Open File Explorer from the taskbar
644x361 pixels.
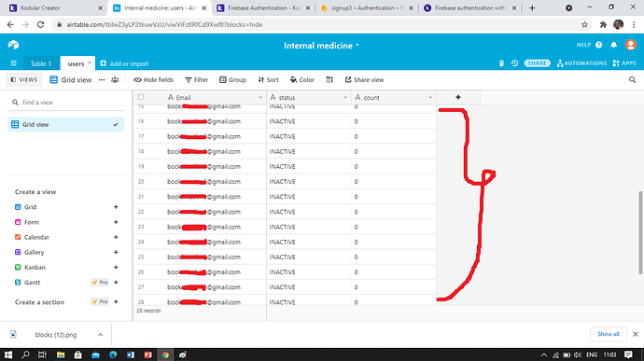pyautogui.click(x=61, y=354)
